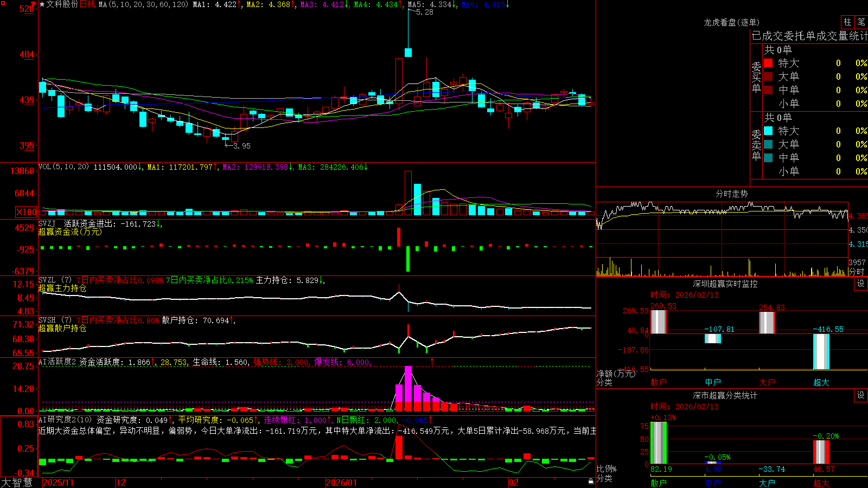Click the 12 month marker on the time axis
868x488 pixels.
[x=121, y=483]
